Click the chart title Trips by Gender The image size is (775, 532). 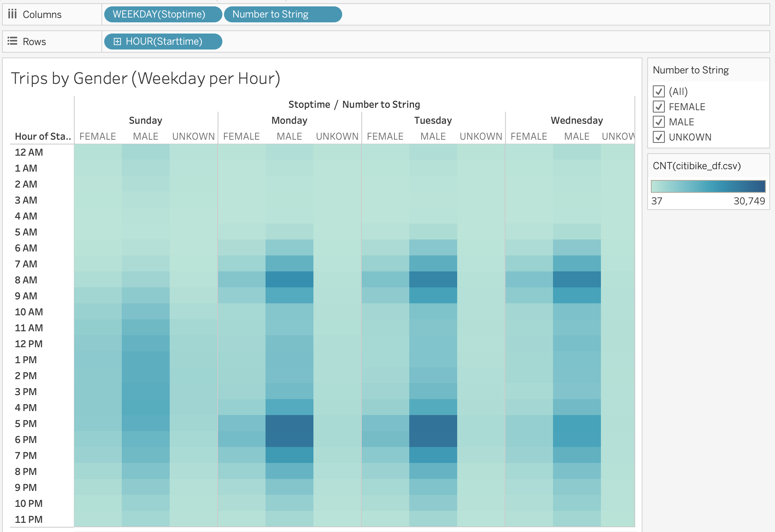(145, 78)
